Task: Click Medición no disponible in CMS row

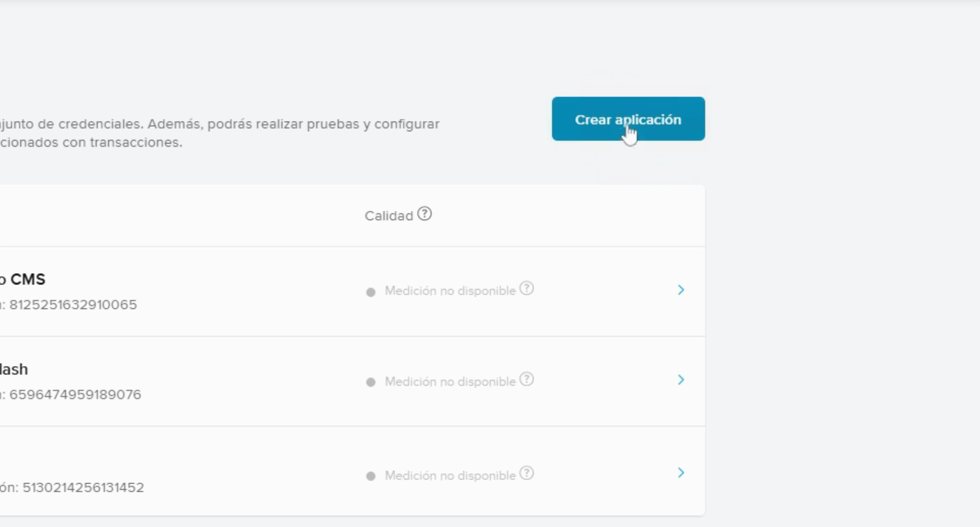Action: tap(450, 291)
